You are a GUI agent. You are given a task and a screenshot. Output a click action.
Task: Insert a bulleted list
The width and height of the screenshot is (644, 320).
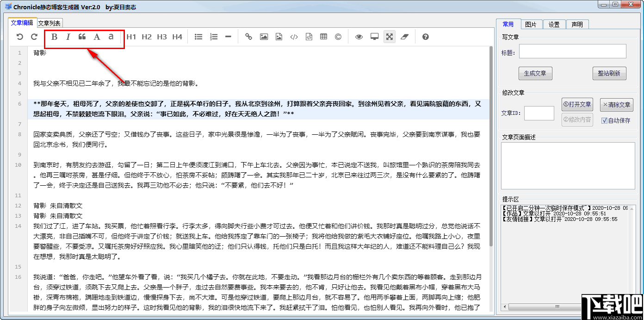pyautogui.click(x=198, y=37)
